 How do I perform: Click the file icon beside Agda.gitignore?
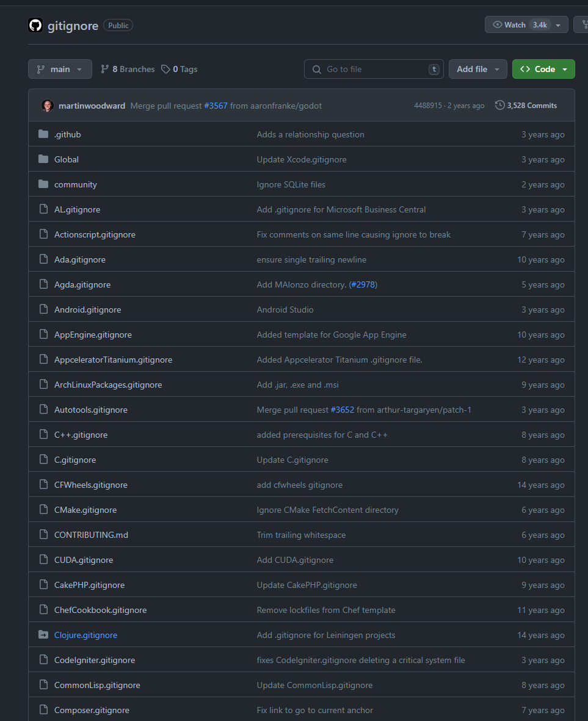coord(44,284)
